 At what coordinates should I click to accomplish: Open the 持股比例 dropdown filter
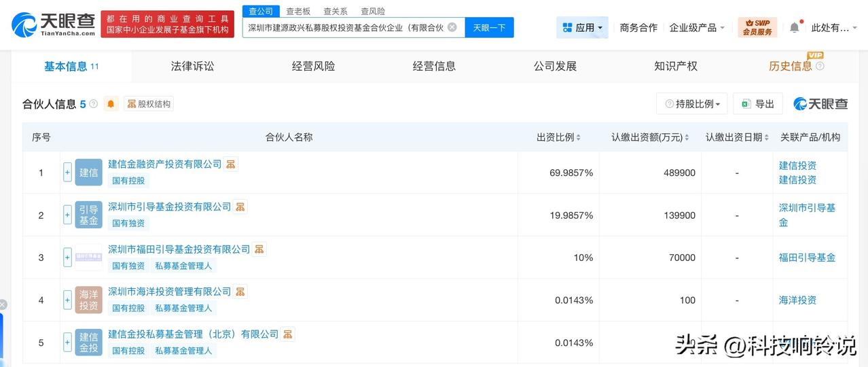[x=692, y=104]
